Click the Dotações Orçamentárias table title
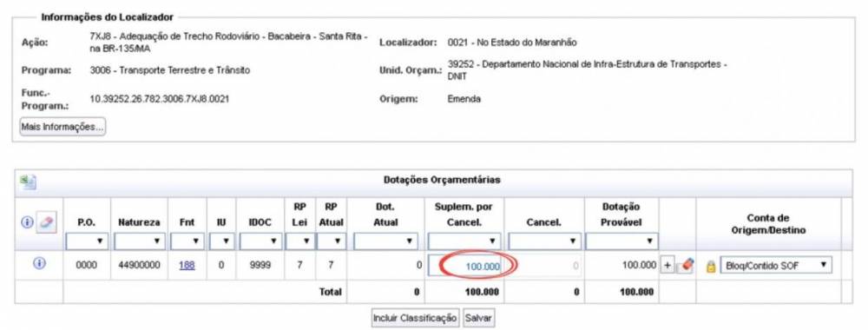868x330 pixels. click(442, 180)
